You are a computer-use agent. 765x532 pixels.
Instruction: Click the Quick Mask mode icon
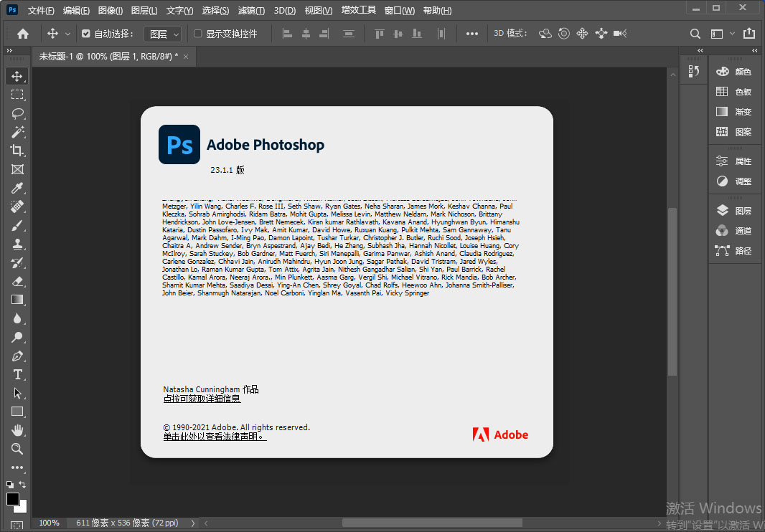click(17, 526)
